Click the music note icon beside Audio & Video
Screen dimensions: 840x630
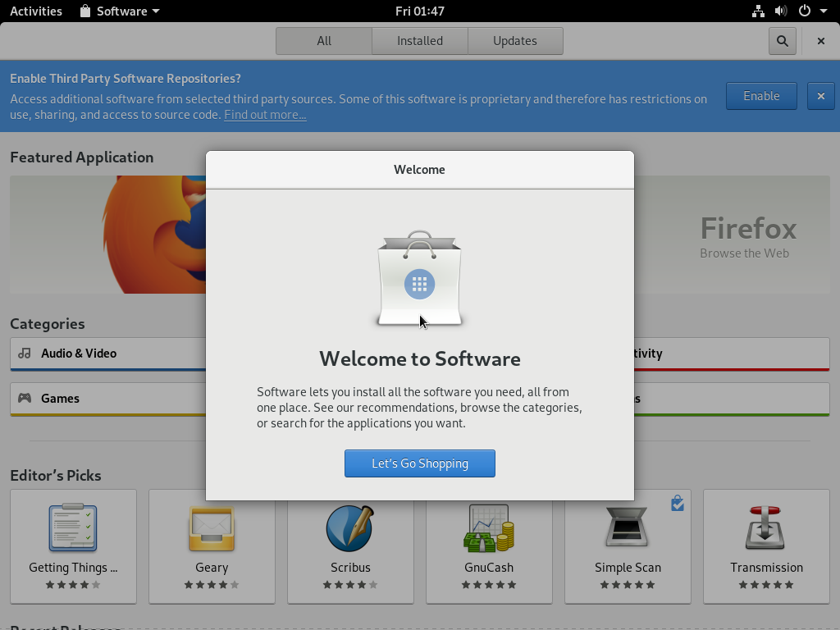pyautogui.click(x=24, y=353)
